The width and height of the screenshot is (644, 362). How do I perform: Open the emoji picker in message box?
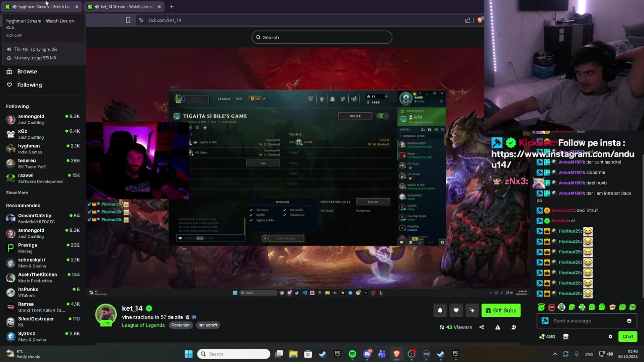pyautogui.click(x=629, y=321)
